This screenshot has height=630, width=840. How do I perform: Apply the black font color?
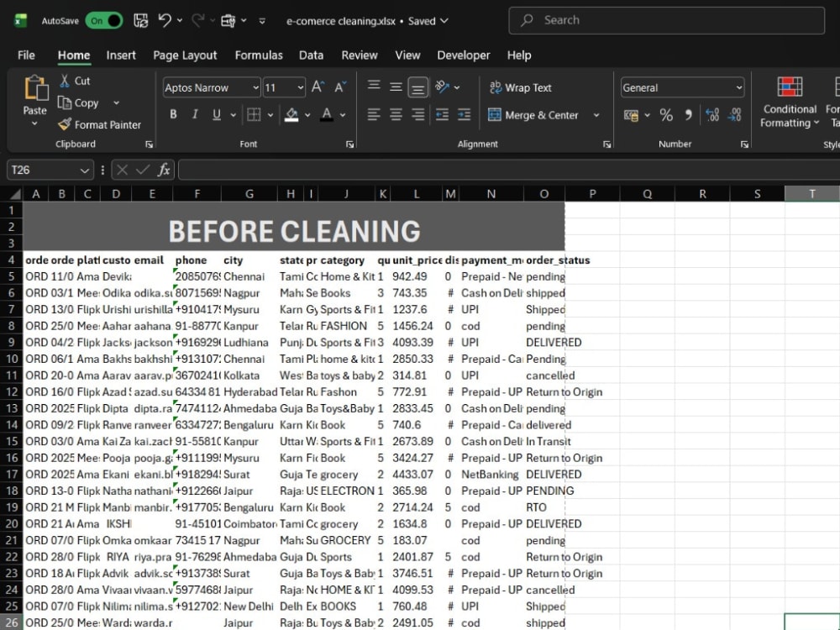click(327, 114)
